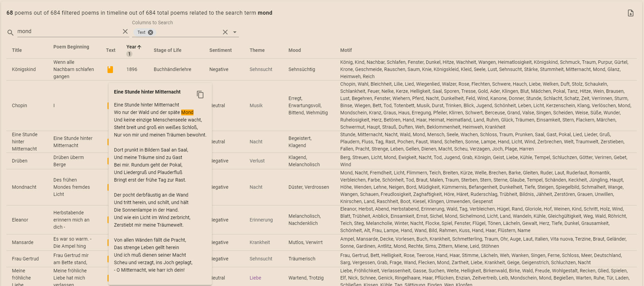Click the Motif column header
Viewport: 644px width, 286px height.
(346, 50)
